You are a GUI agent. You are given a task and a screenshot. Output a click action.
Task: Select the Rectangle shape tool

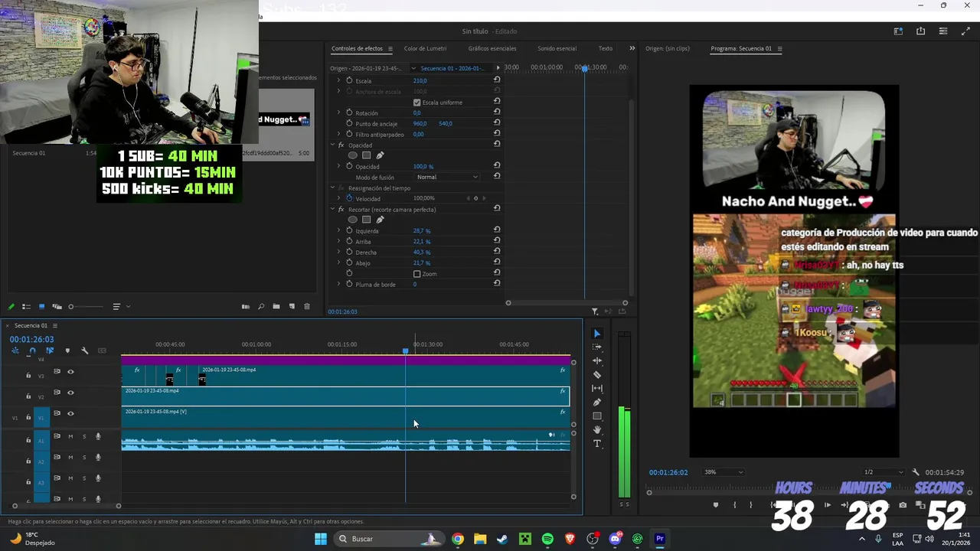(597, 416)
